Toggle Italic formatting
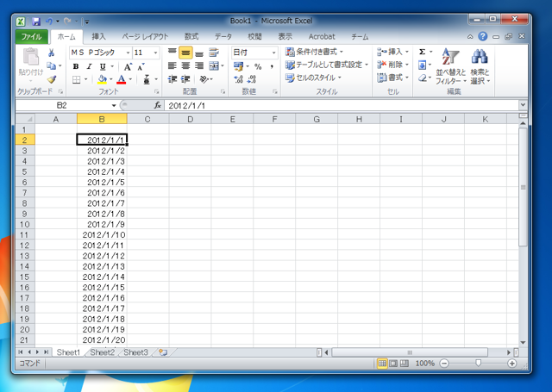Viewport: 552px width, 392px height. (89, 66)
